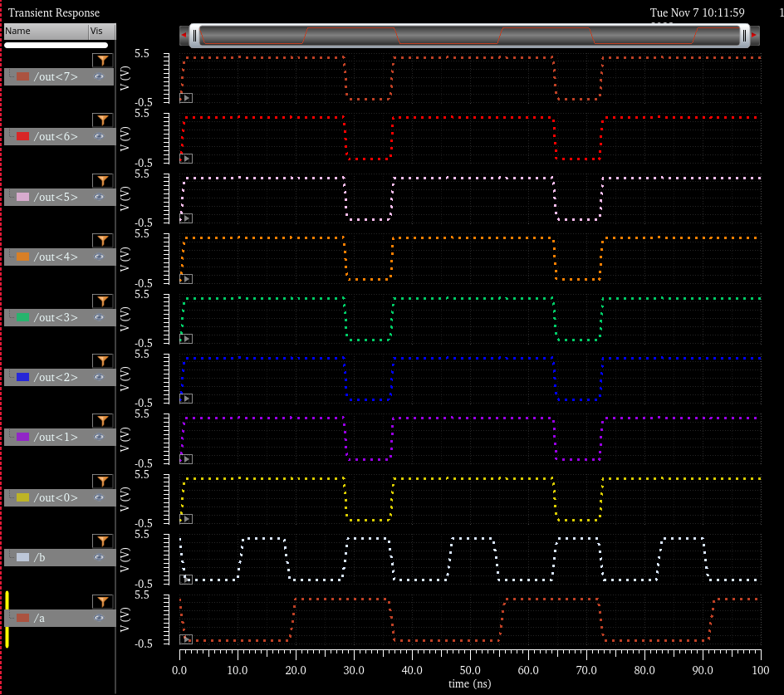The width and height of the screenshot is (784, 695).
Task: Click the arrow marker in the /out<6> plot
Action: [x=186, y=159]
